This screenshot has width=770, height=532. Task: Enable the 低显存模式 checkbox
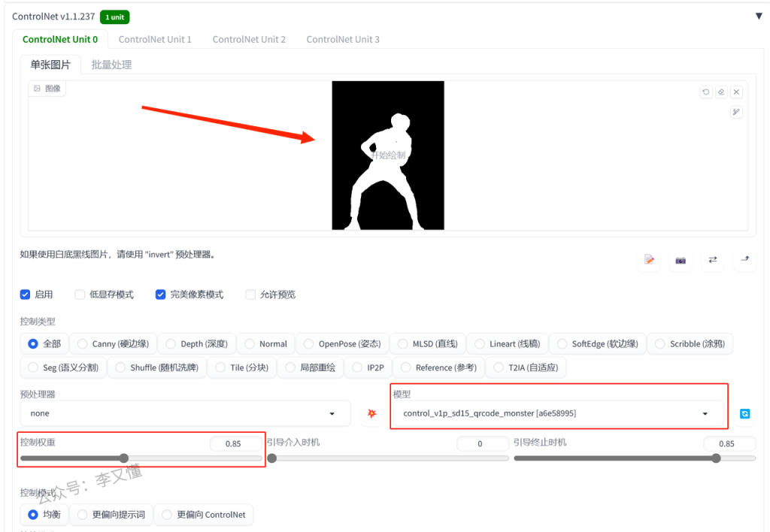[80, 295]
